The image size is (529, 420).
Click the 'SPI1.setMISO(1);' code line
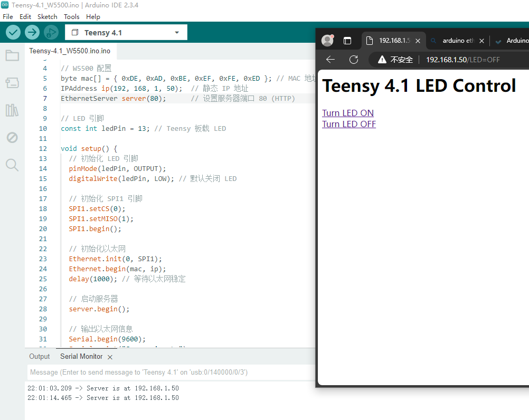coord(101,219)
